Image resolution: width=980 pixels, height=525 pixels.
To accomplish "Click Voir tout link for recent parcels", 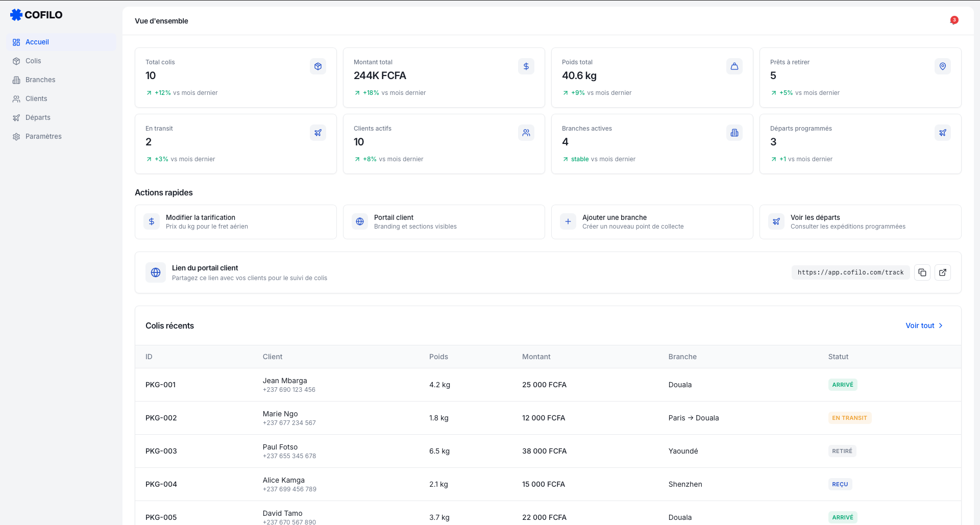I will tap(924, 326).
